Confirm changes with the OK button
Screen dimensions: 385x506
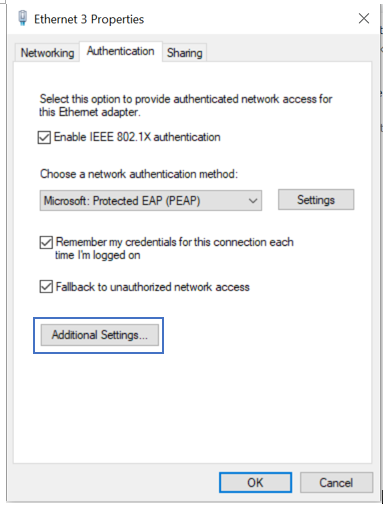coord(255,482)
